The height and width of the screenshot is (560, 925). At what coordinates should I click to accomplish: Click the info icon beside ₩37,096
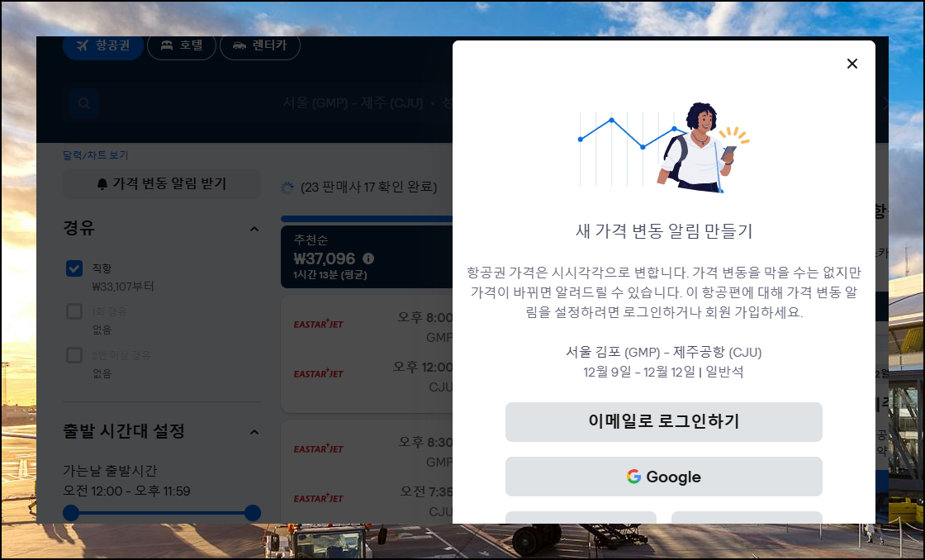(x=368, y=259)
